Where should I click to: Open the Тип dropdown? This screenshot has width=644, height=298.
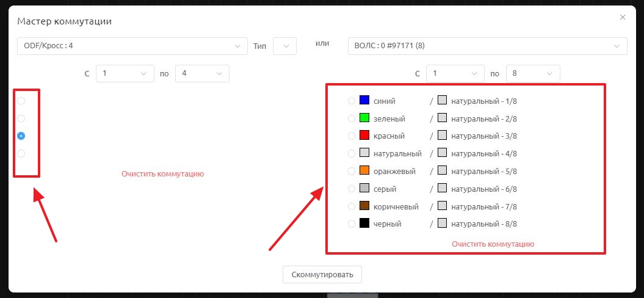pos(284,46)
